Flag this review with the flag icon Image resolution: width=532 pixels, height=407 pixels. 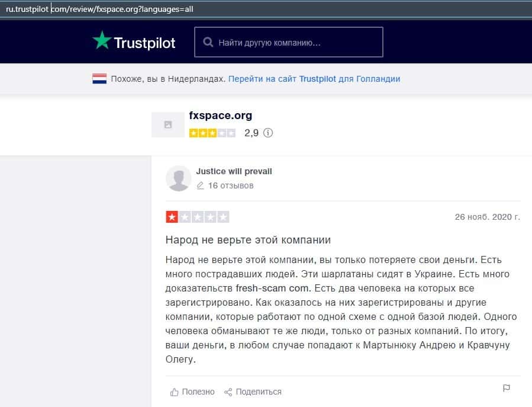pos(506,388)
